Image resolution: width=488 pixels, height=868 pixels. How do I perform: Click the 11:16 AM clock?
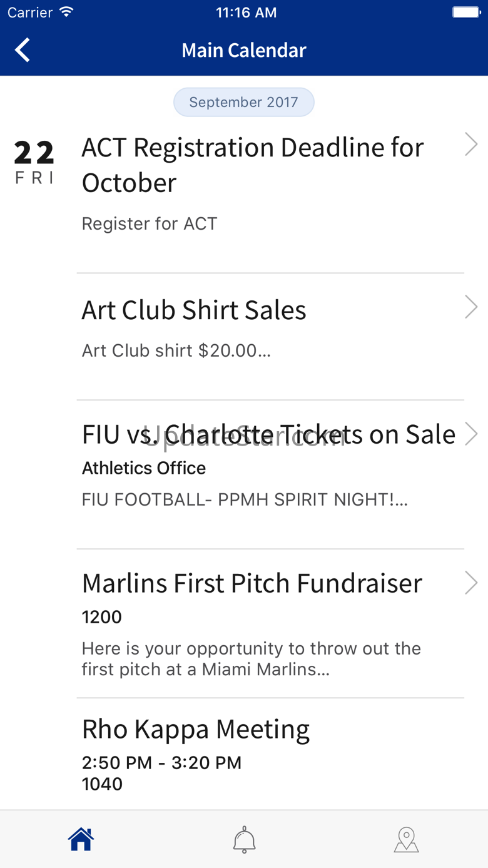point(246,13)
